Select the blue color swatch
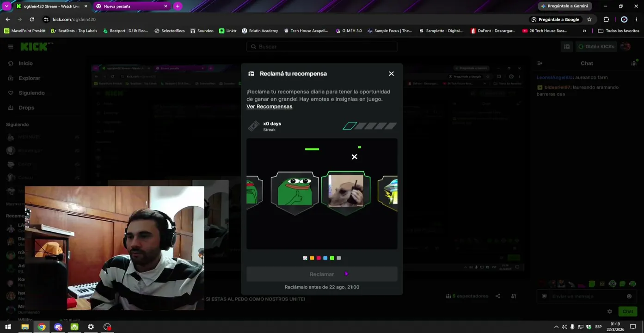The width and height of the screenshot is (644, 333). [x=325, y=258]
